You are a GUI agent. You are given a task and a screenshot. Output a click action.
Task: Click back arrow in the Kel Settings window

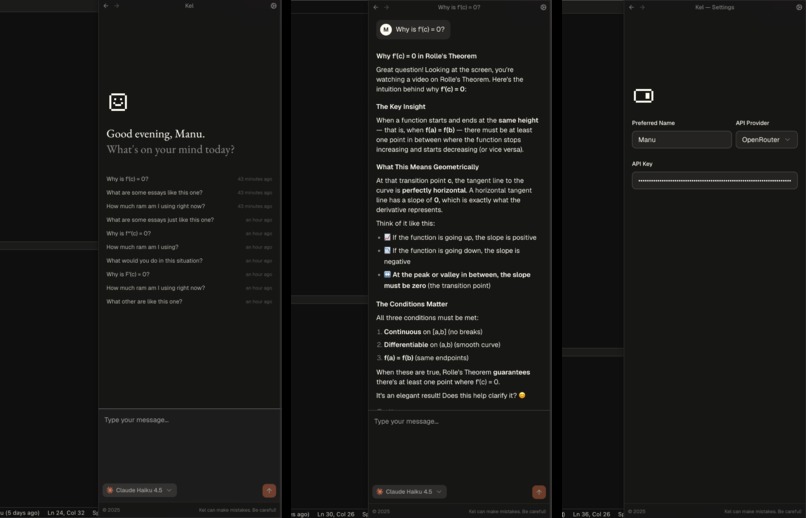coord(631,7)
